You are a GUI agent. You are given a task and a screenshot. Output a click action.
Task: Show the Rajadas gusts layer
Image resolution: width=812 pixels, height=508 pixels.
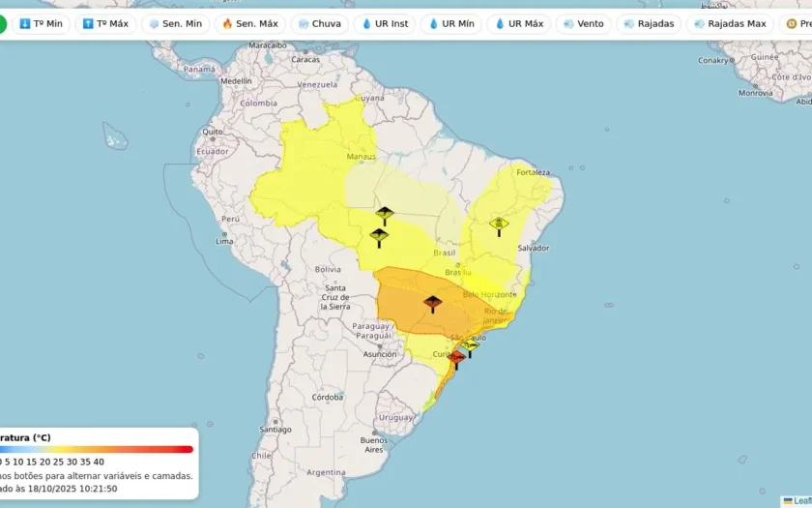click(x=649, y=24)
